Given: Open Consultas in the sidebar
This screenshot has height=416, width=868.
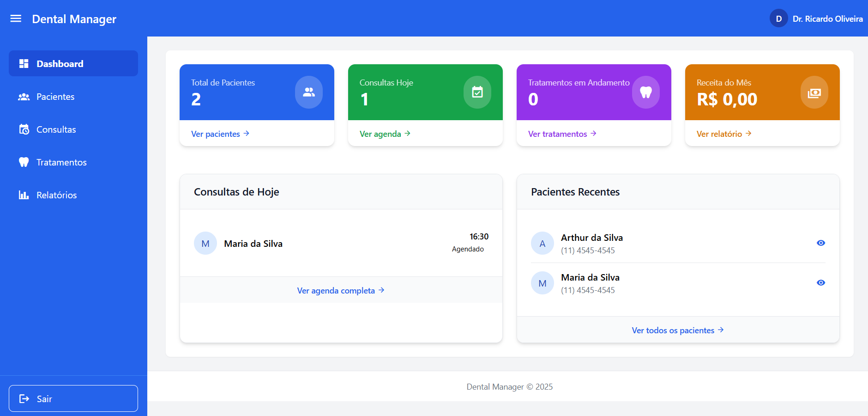Looking at the screenshot, I should [56, 129].
